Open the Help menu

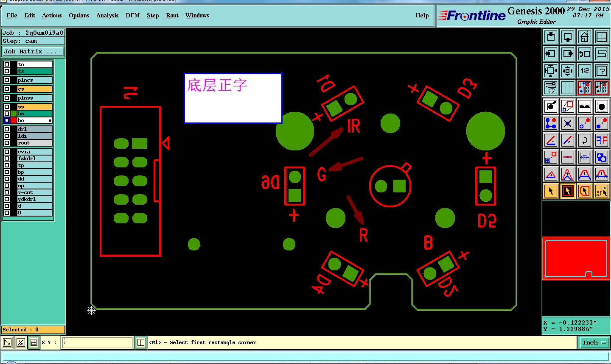click(422, 15)
